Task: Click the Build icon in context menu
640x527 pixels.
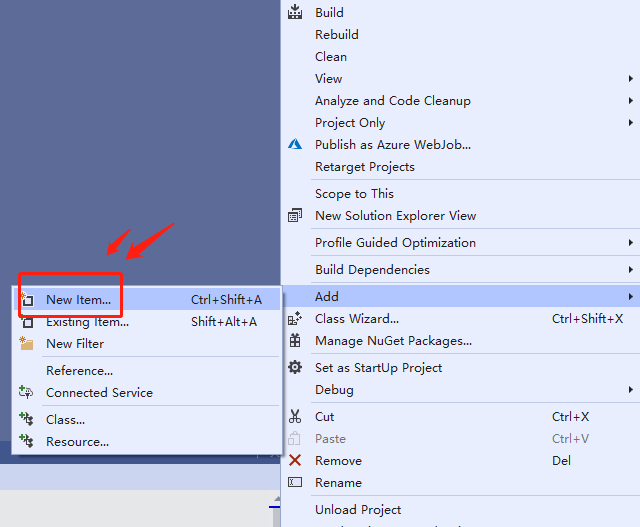Action: 295,12
